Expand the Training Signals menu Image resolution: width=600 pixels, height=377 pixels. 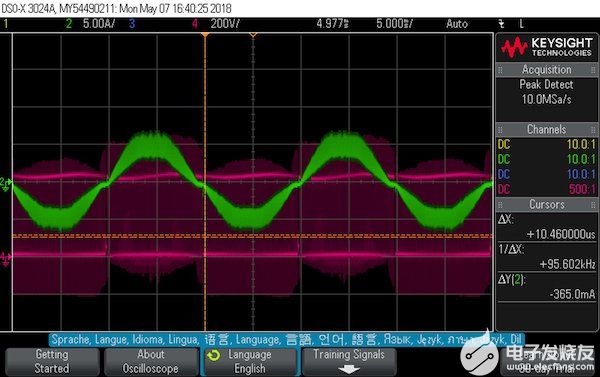[x=349, y=361]
